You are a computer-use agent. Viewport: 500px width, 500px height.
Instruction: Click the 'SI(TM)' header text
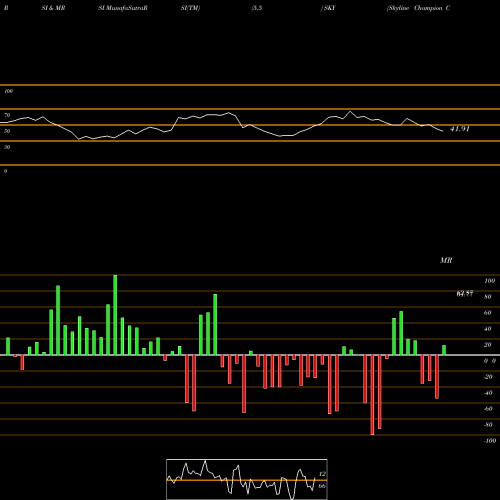tap(190, 8)
